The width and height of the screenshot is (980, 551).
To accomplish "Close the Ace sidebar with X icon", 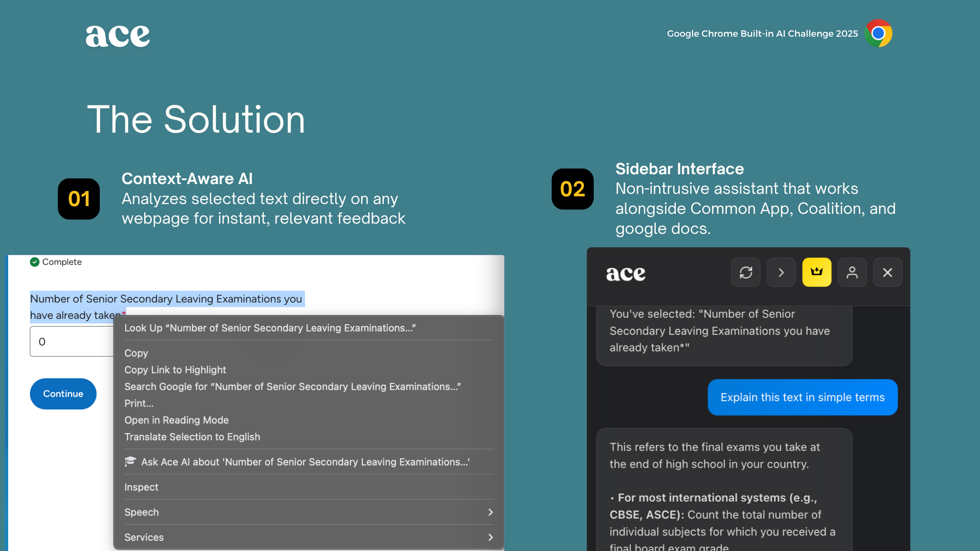I will (888, 272).
